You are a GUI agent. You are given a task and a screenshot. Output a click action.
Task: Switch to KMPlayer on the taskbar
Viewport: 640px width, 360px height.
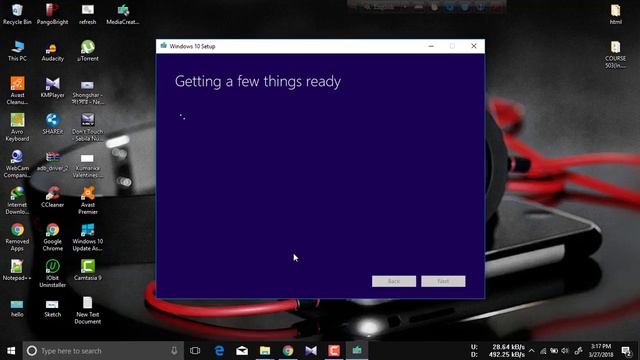click(x=311, y=351)
